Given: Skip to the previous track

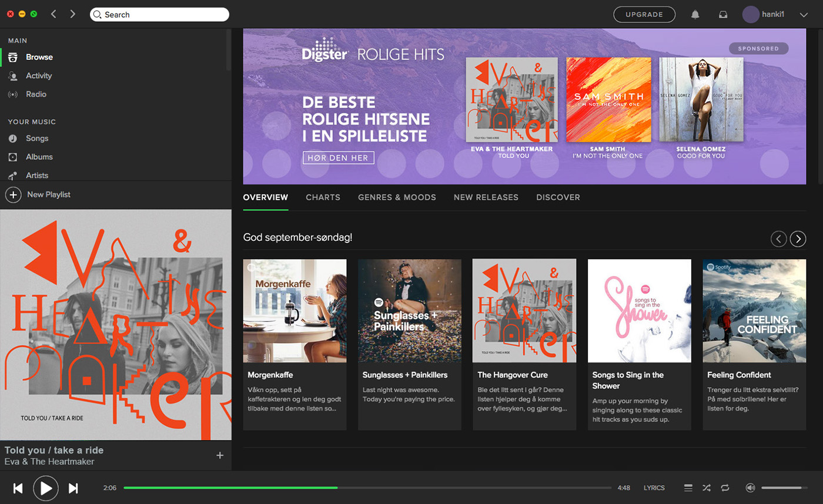Looking at the screenshot, I should point(18,488).
